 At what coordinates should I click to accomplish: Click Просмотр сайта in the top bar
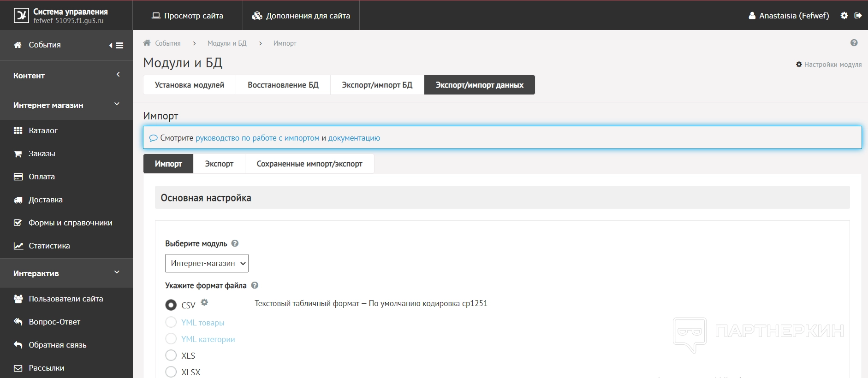coord(188,16)
